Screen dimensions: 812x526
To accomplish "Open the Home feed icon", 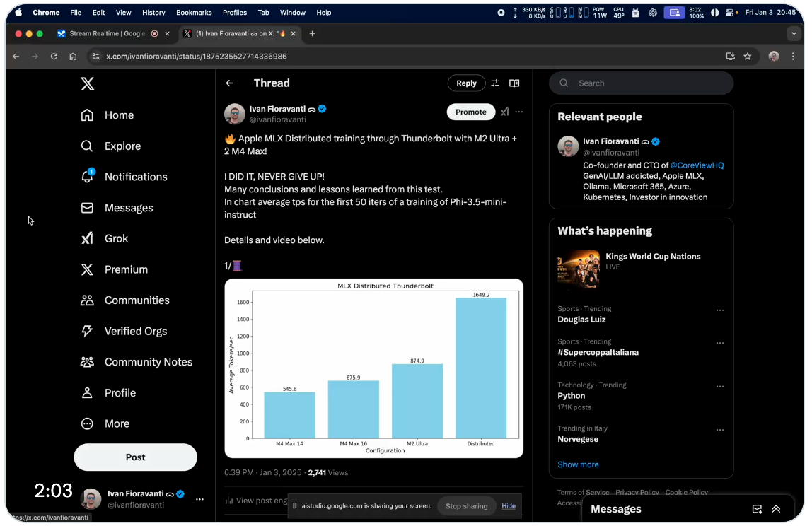I will (x=87, y=115).
